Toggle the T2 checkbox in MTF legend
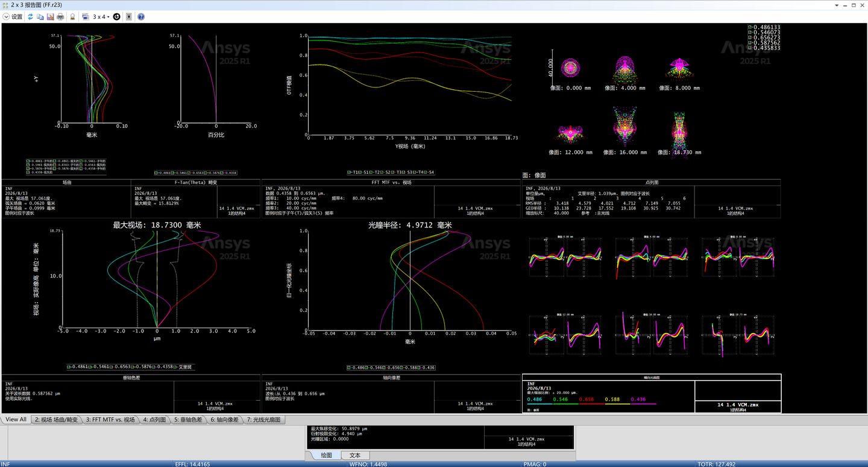Viewport: 868px width, 467px height. [371, 173]
